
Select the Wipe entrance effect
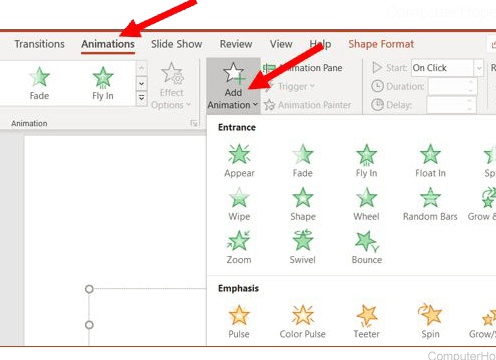coord(239,204)
